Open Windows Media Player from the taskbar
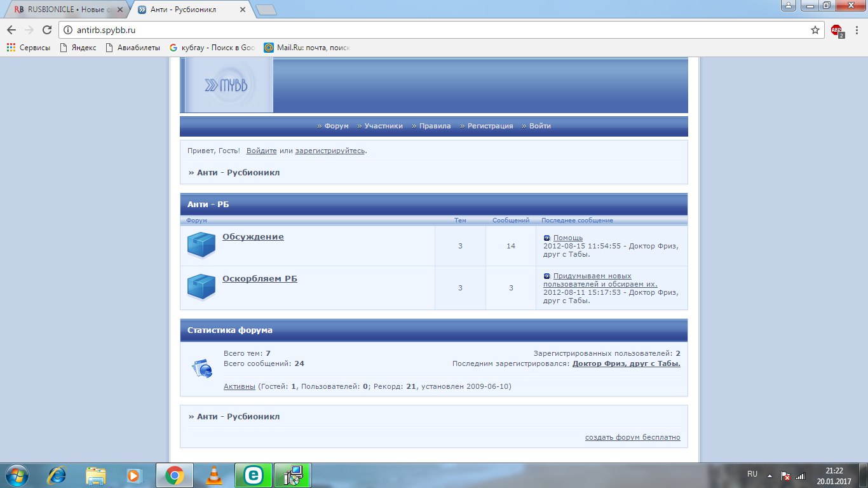 134,475
